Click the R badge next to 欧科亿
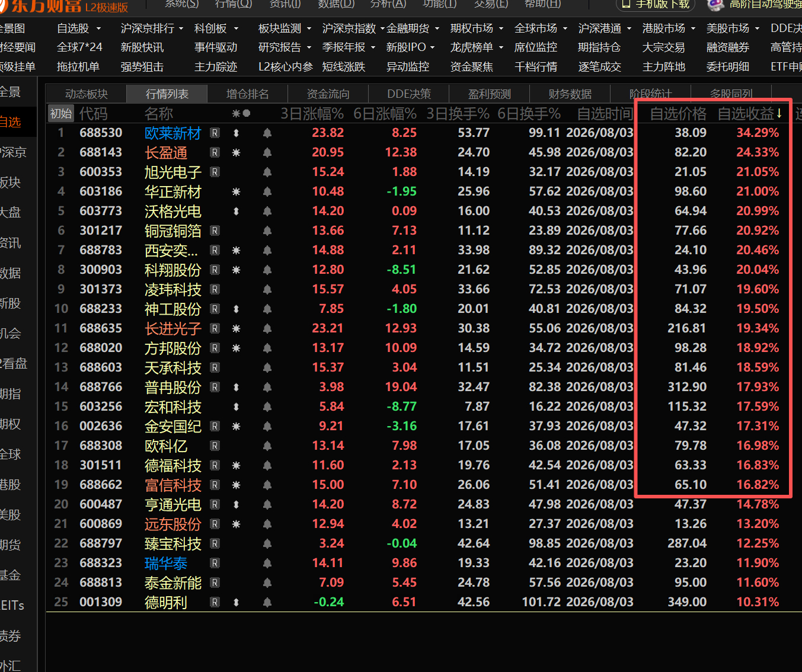 click(x=215, y=446)
